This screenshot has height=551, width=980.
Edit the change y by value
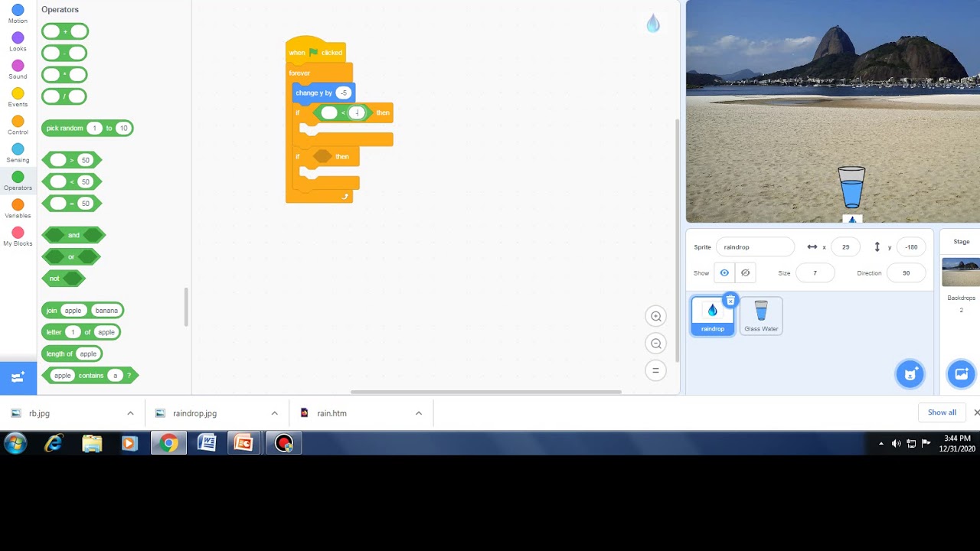coord(343,93)
